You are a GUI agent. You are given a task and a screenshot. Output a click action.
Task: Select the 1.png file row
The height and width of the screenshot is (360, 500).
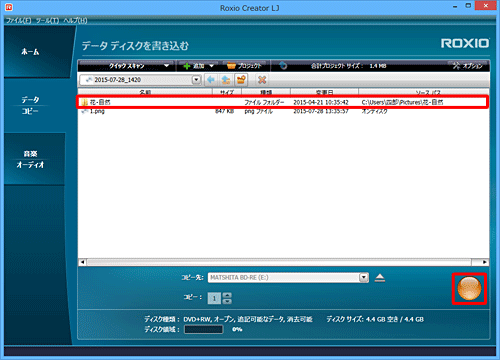(283, 111)
